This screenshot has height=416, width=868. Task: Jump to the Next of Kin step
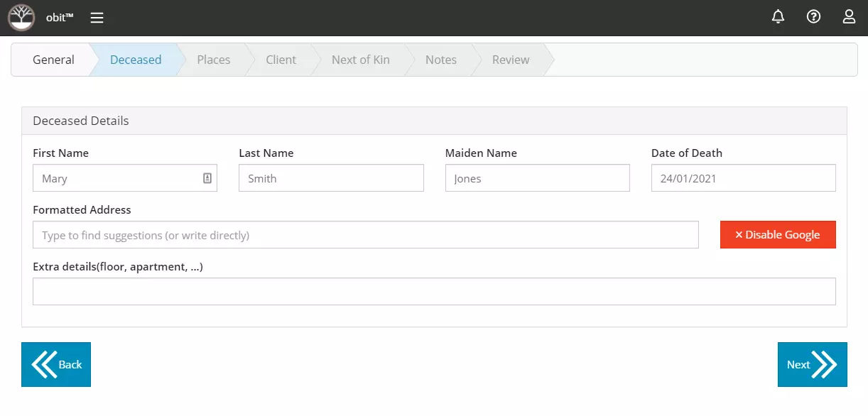[361, 60]
